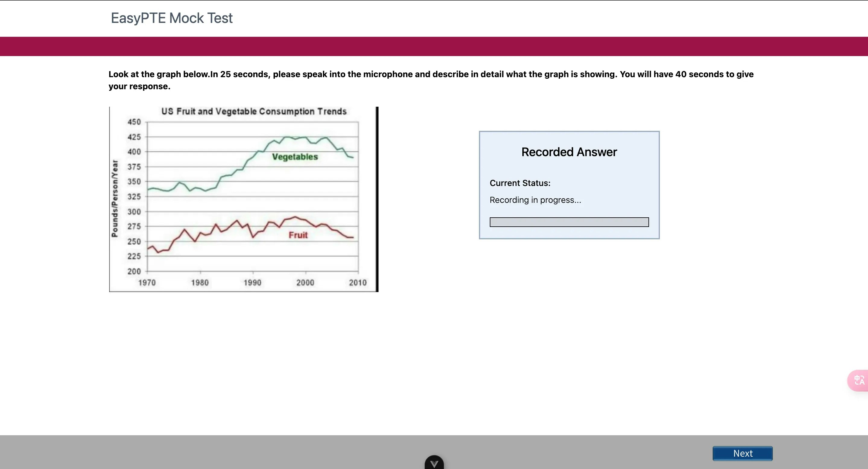868x469 pixels.
Task: Collapse the Recorded Answer section
Action: point(569,152)
